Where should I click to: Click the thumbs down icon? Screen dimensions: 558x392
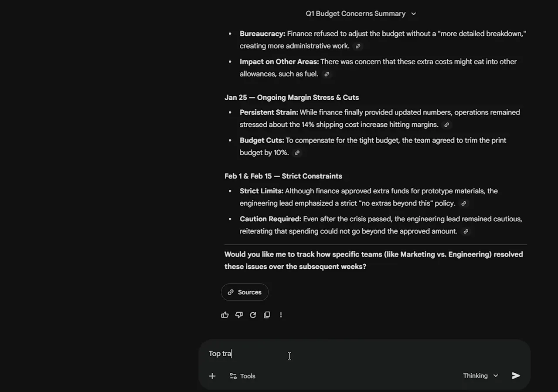239,315
